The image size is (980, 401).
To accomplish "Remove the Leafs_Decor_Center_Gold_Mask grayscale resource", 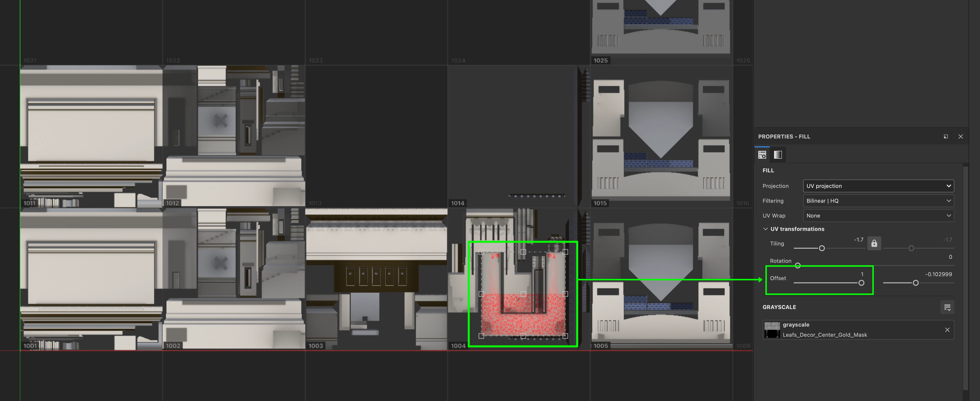I will pyautogui.click(x=947, y=330).
